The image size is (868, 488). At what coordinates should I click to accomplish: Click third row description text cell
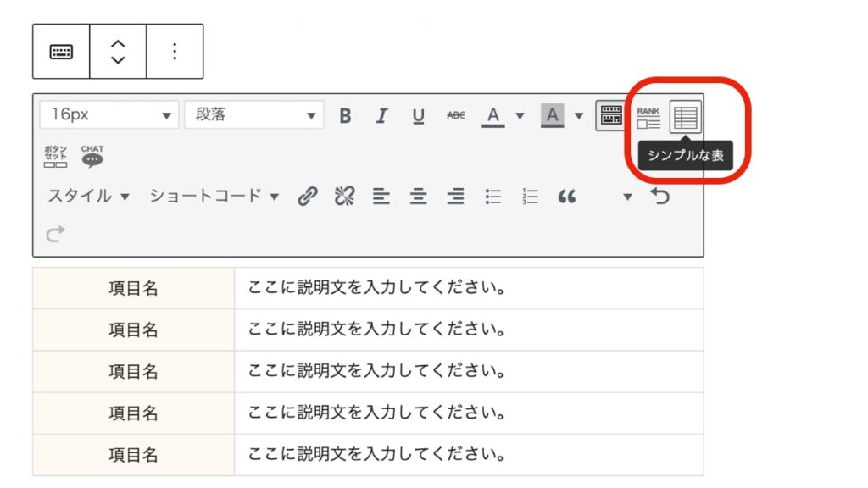click(x=469, y=371)
